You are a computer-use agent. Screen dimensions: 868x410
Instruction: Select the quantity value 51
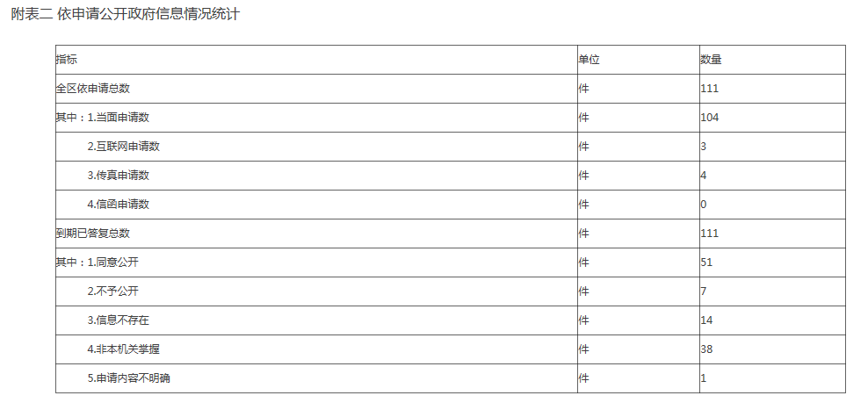[x=706, y=263]
